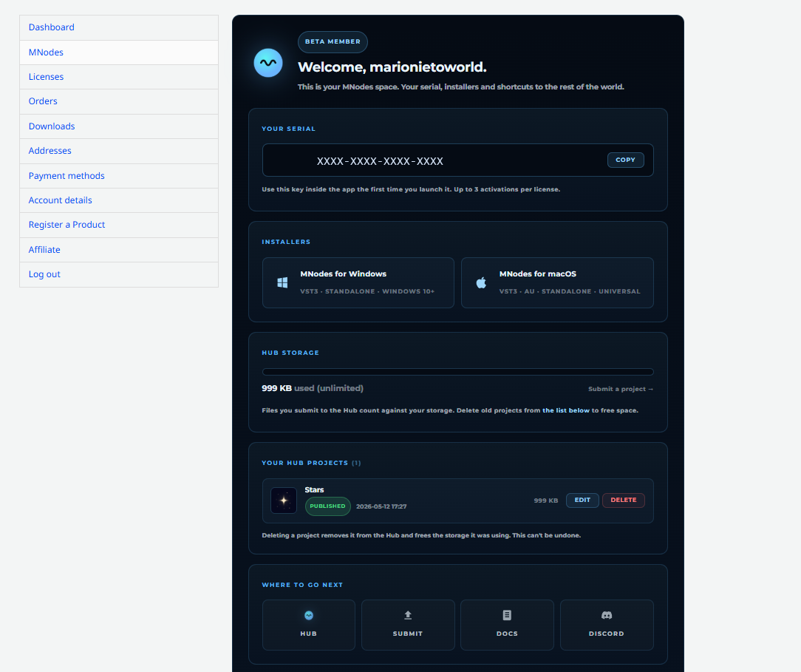Click the Stars project title
This screenshot has width=801, height=672.
point(314,489)
